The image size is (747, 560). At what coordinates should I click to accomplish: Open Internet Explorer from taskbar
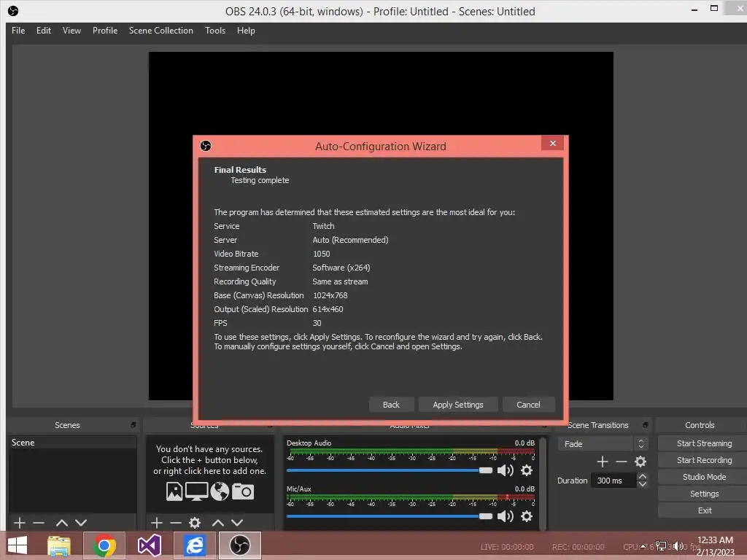(x=194, y=545)
